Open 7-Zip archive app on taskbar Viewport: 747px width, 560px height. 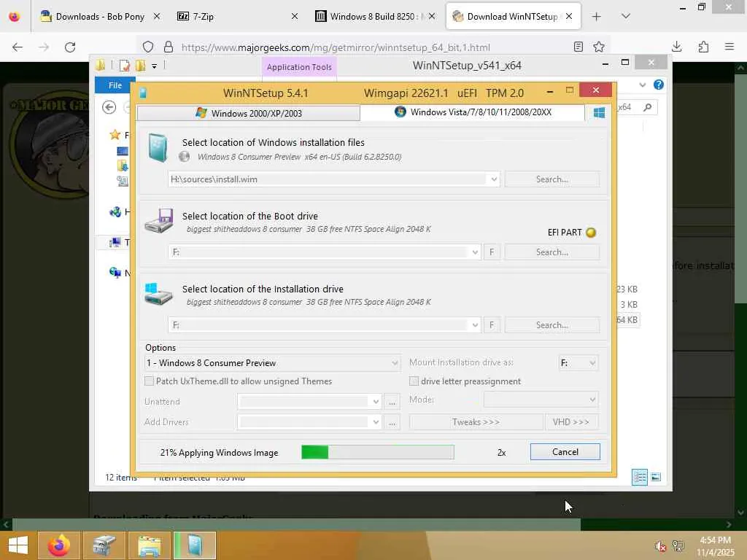pyautogui.click(x=104, y=545)
